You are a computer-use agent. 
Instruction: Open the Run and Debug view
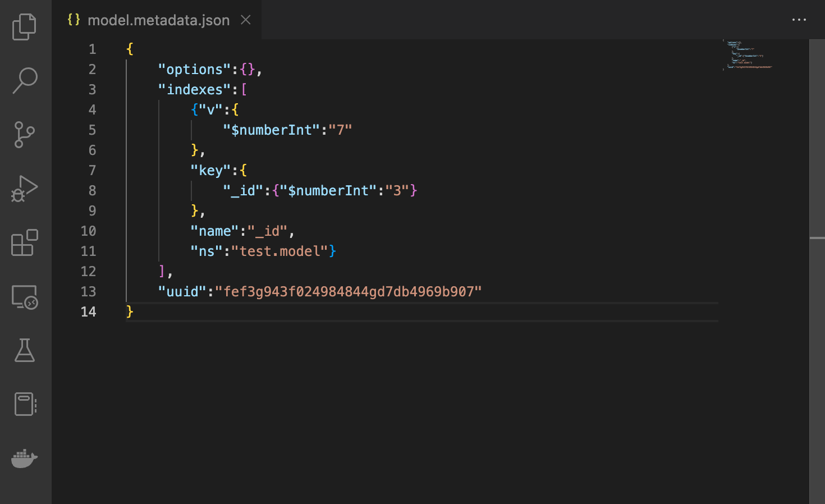click(x=25, y=189)
